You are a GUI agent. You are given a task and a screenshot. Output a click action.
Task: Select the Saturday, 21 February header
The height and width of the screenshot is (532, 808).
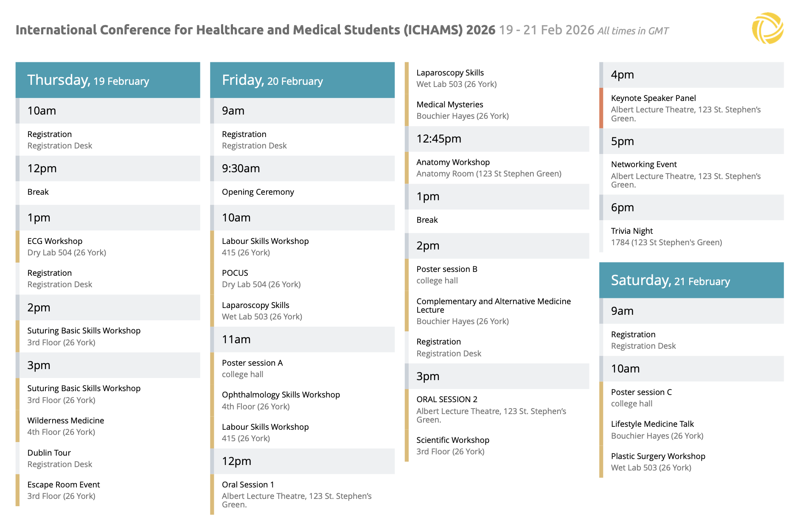[x=691, y=280]
